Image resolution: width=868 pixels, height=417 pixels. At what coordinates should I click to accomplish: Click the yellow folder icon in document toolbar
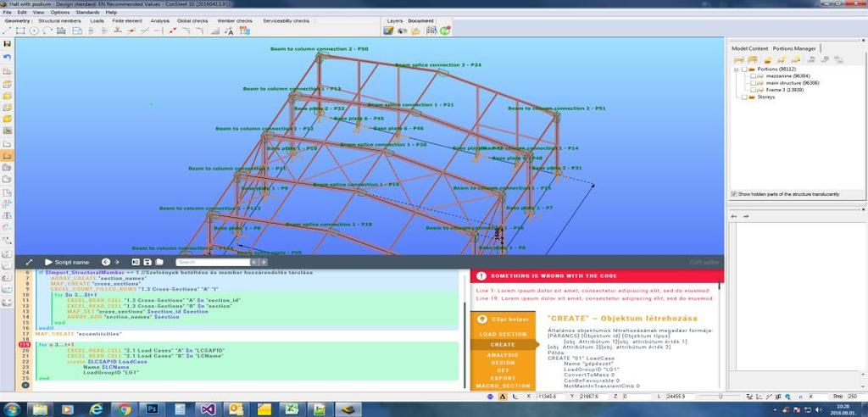pos(416,31)
